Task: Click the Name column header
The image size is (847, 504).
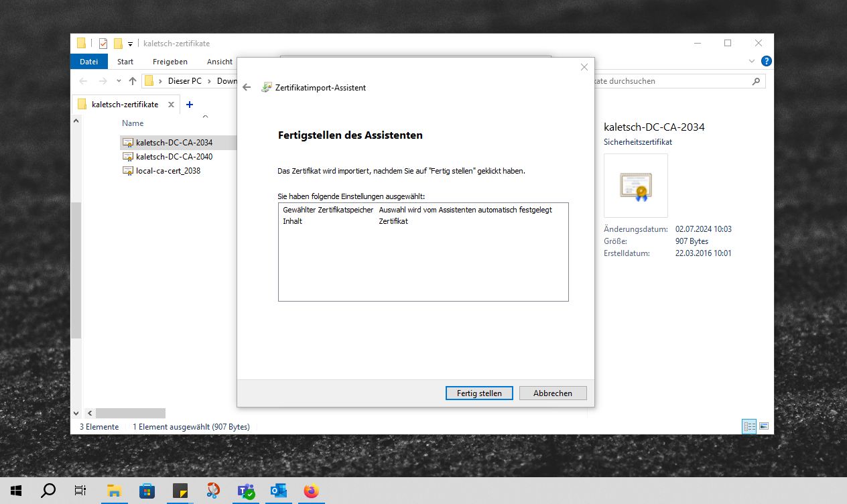Action: (133, 123)
